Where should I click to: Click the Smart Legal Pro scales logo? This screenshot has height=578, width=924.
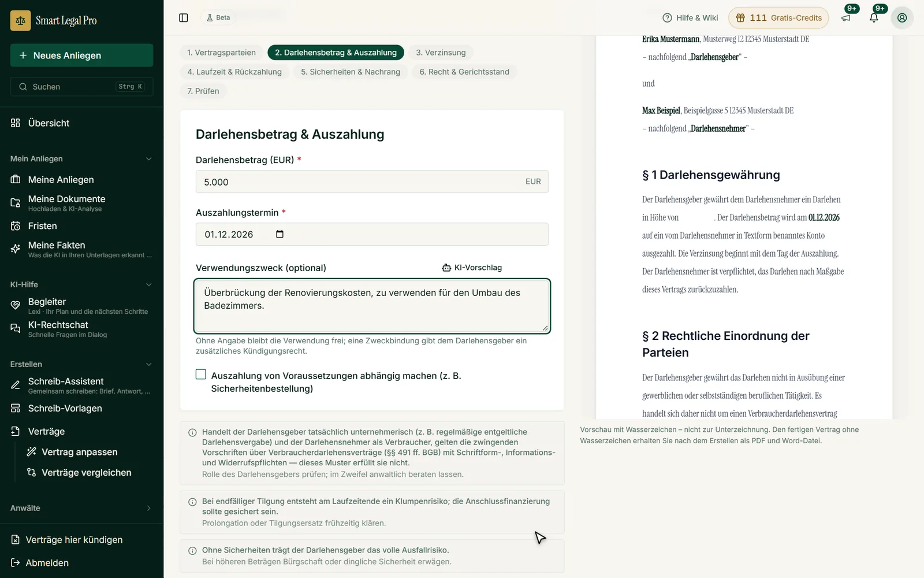click(20, 20)
